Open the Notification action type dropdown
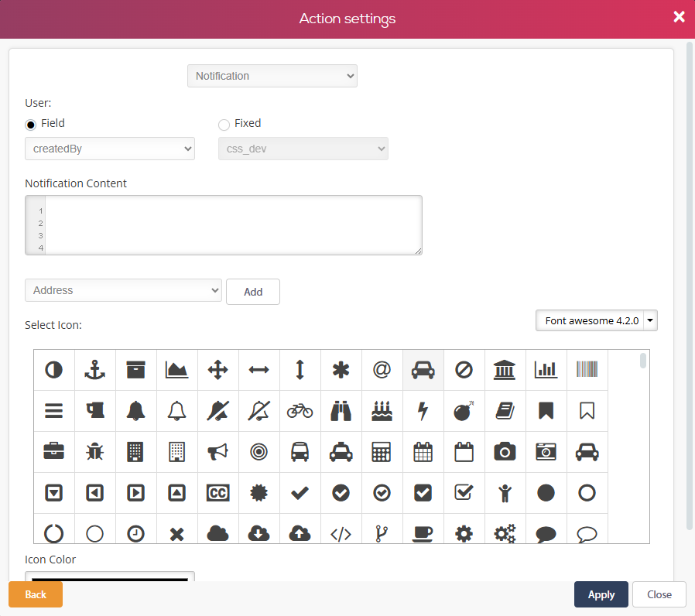Screen dimensions: 695x616 pos(272,76)
